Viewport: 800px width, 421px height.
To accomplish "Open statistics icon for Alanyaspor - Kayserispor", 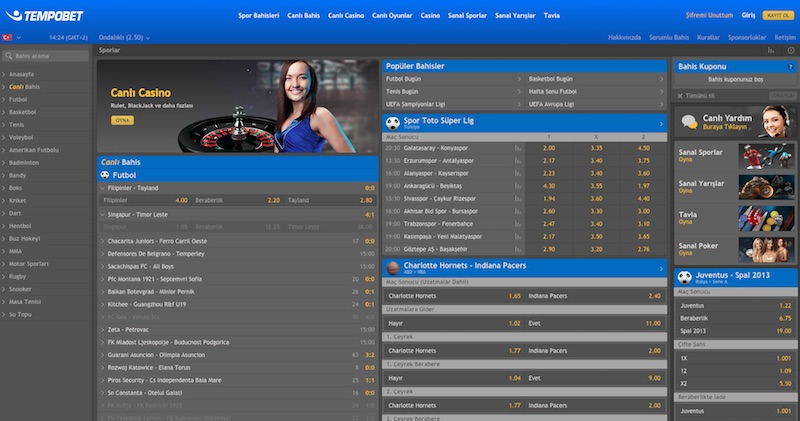I will [x=518, y=174].
